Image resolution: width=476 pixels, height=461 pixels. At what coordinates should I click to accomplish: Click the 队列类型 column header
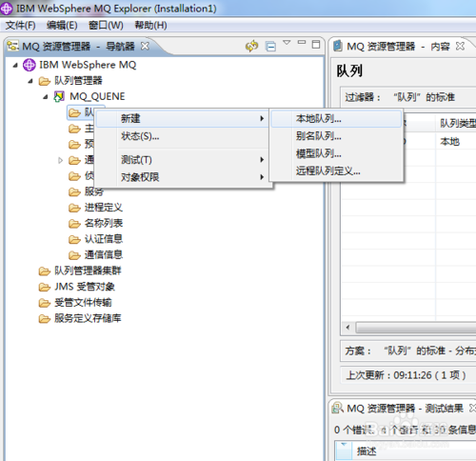(456, 123)
